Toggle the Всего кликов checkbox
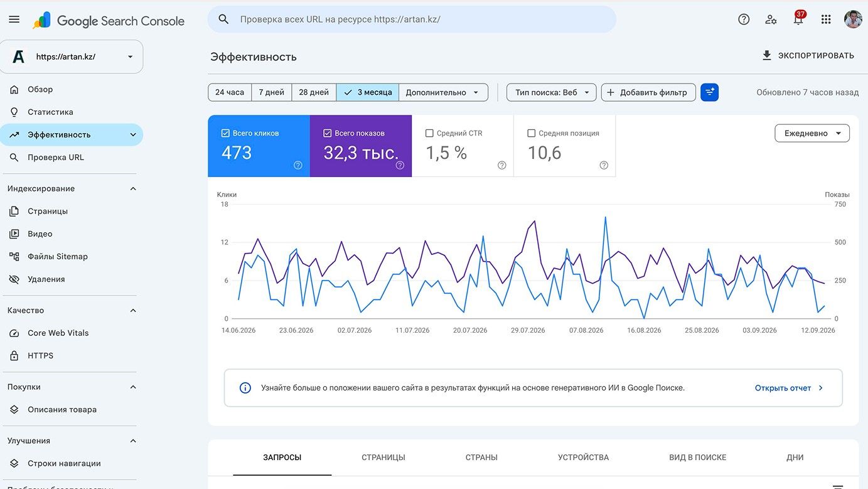The image size is (868, 489). coord(225,133)
